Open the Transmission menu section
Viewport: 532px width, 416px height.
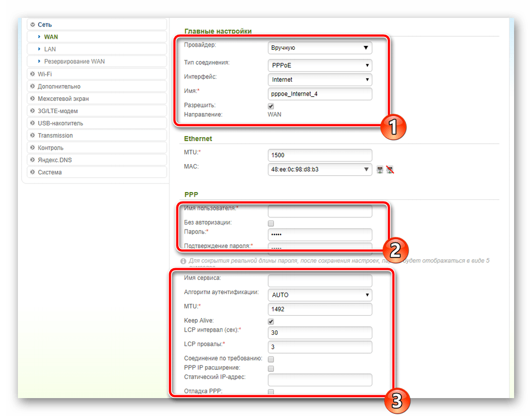coord(97,135)
